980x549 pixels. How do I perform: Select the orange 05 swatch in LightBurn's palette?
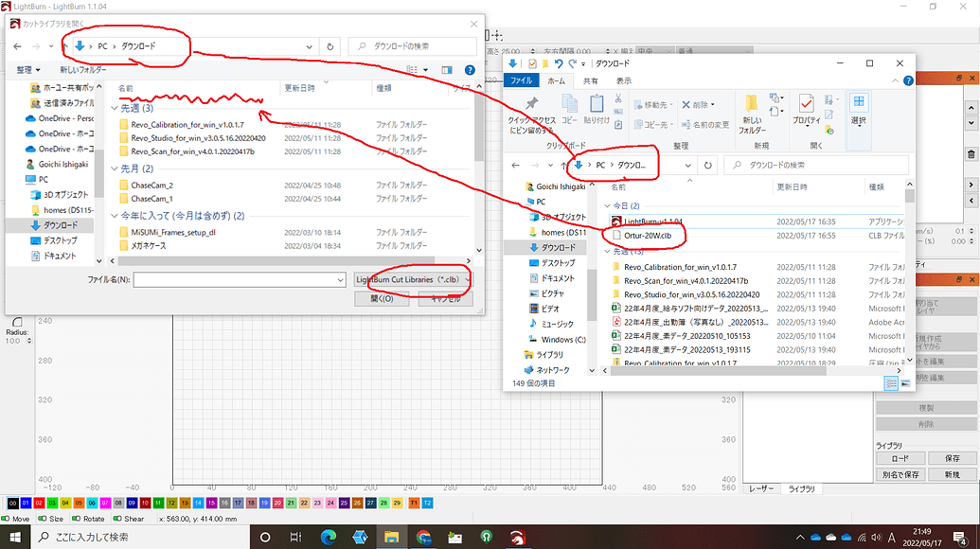point(78,503)
